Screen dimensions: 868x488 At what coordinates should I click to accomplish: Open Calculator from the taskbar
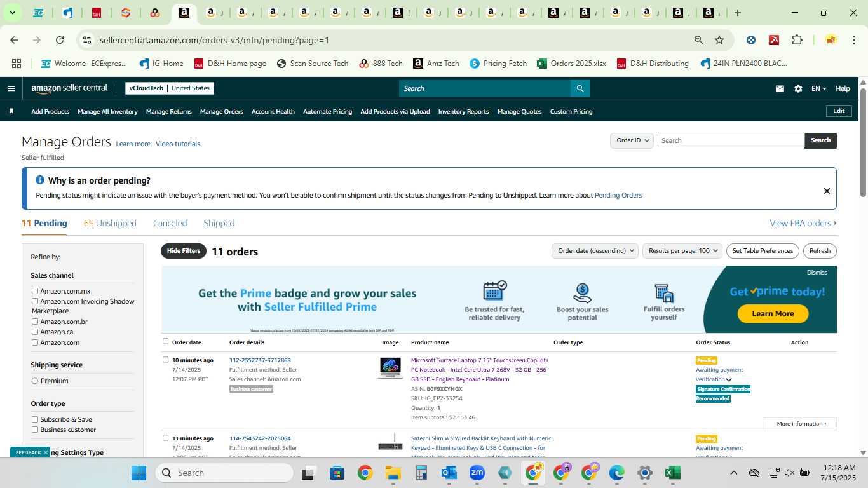(421, 473)
